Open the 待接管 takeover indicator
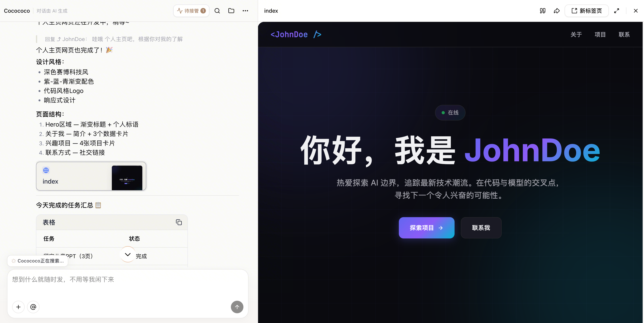 (x=191, y=11)
